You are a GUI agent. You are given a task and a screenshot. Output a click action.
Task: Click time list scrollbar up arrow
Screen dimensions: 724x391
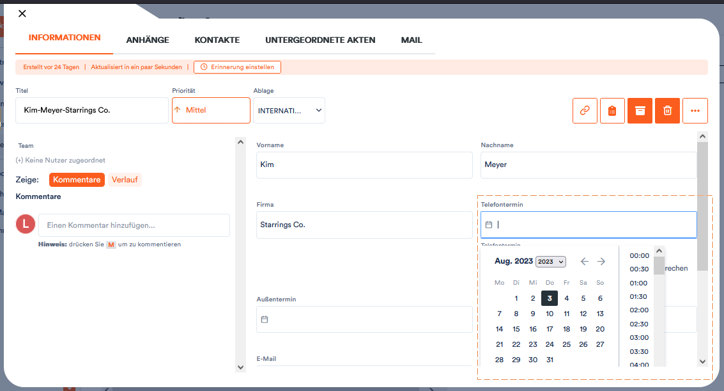pos(659,251)
